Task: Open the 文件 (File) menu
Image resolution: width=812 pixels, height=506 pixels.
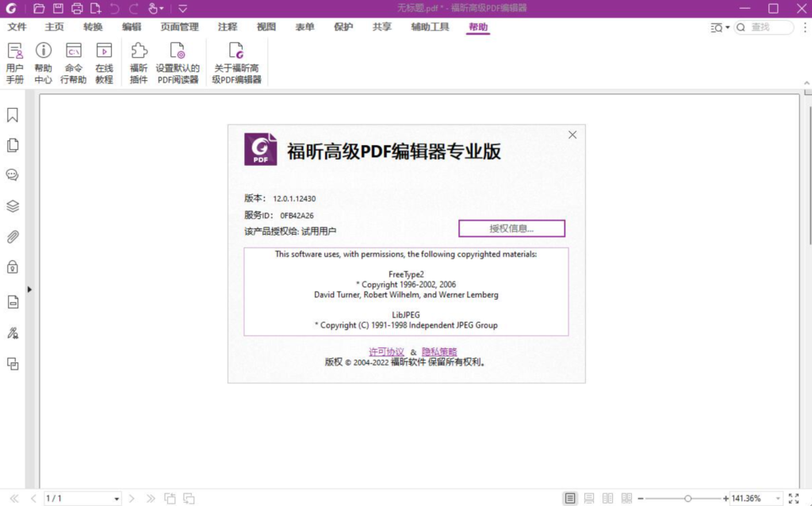Action: pyautogui.click(x=17, y=26)
